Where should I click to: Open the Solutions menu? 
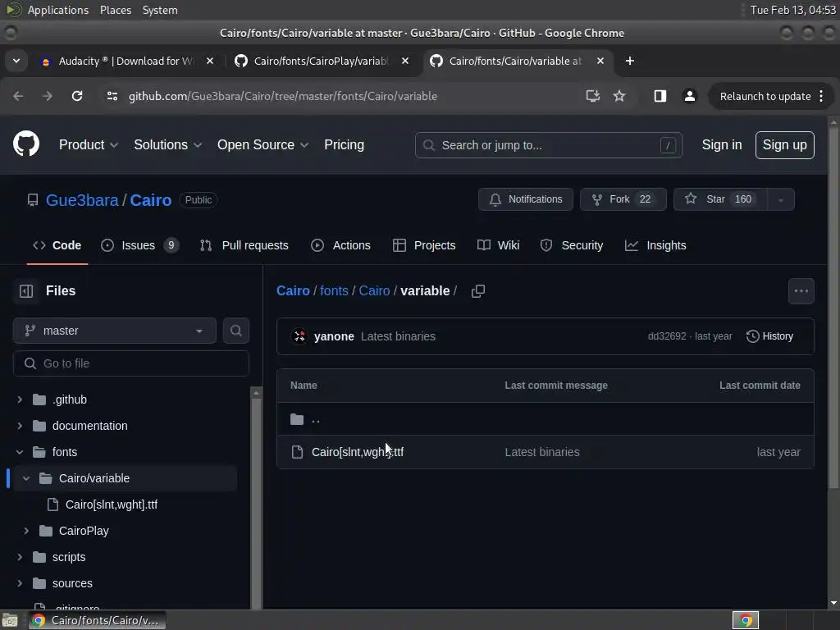167,144
